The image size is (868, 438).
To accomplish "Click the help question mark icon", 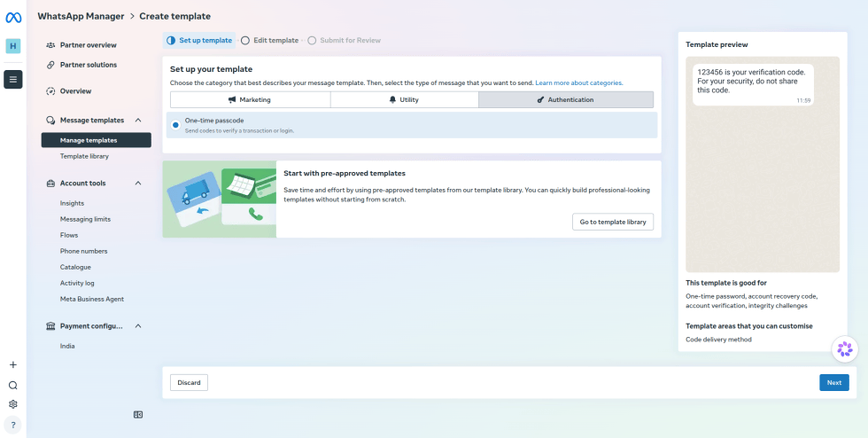I will click(13, 426).
